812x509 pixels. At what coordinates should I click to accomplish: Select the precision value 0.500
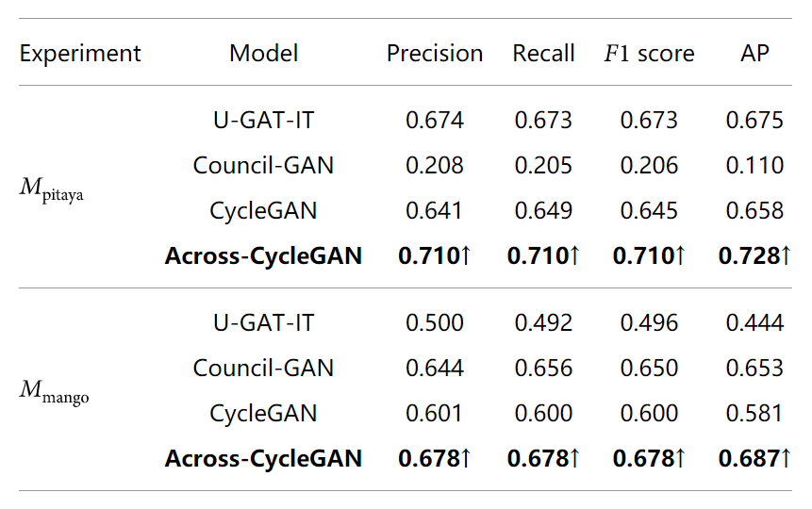[435, 323]
